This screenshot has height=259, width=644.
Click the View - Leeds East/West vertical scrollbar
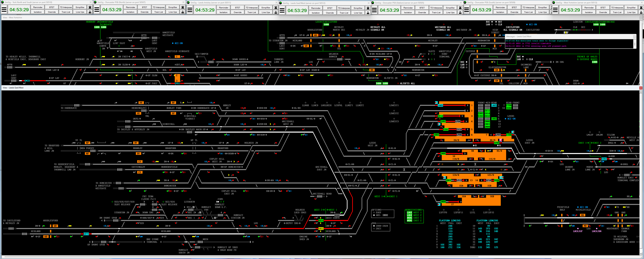pyautogui.click(x=641, y=173)
